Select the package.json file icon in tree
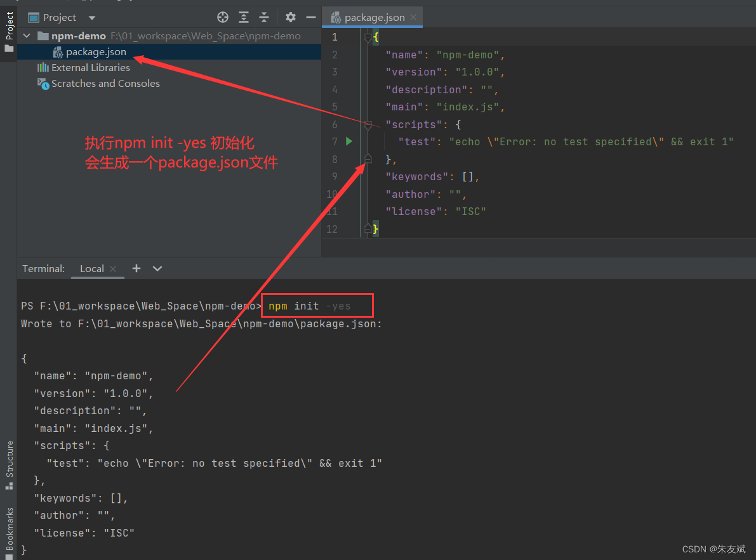This screenshot has height=560, width=756. [x=57, y=51]
